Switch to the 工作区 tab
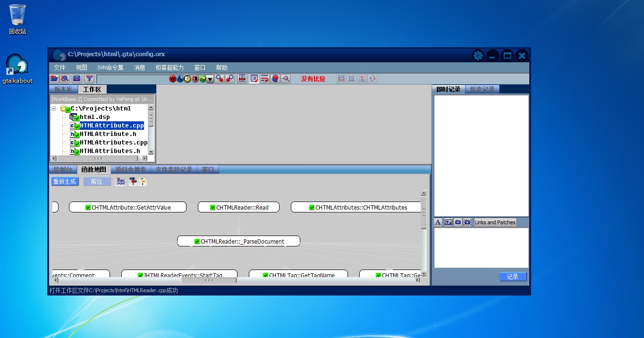The image size is (644, 338). [x=93, y=89]
